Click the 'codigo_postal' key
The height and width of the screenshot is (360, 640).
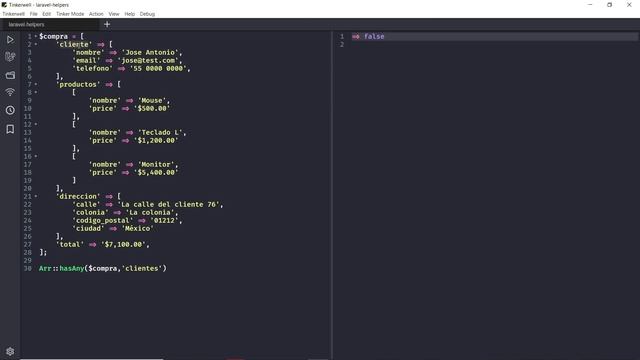tap(102, 220)
